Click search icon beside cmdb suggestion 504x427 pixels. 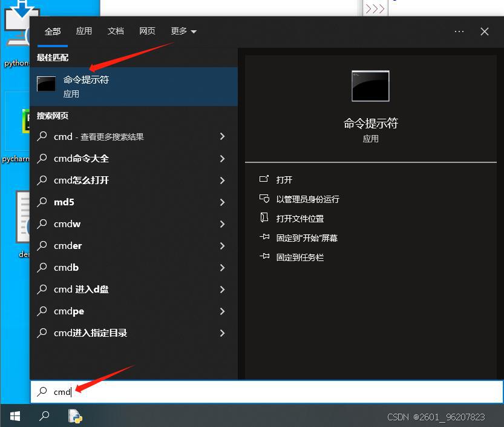pos(42,268)
